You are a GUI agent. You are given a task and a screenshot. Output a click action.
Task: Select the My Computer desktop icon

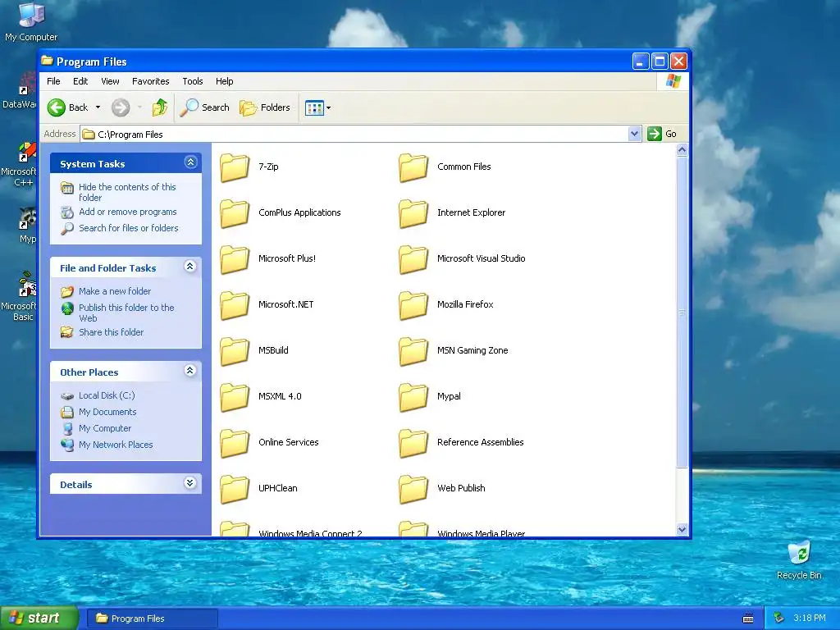click(31, 22)
